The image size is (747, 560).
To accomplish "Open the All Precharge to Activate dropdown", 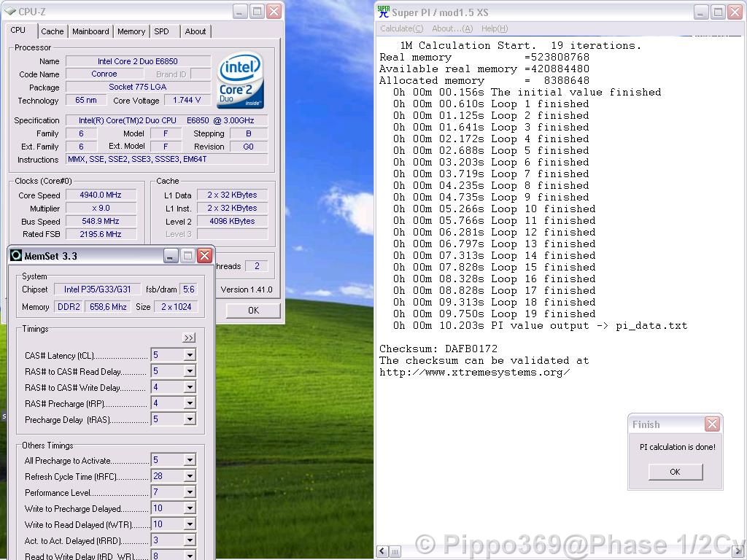I will (x=190, y=460).
